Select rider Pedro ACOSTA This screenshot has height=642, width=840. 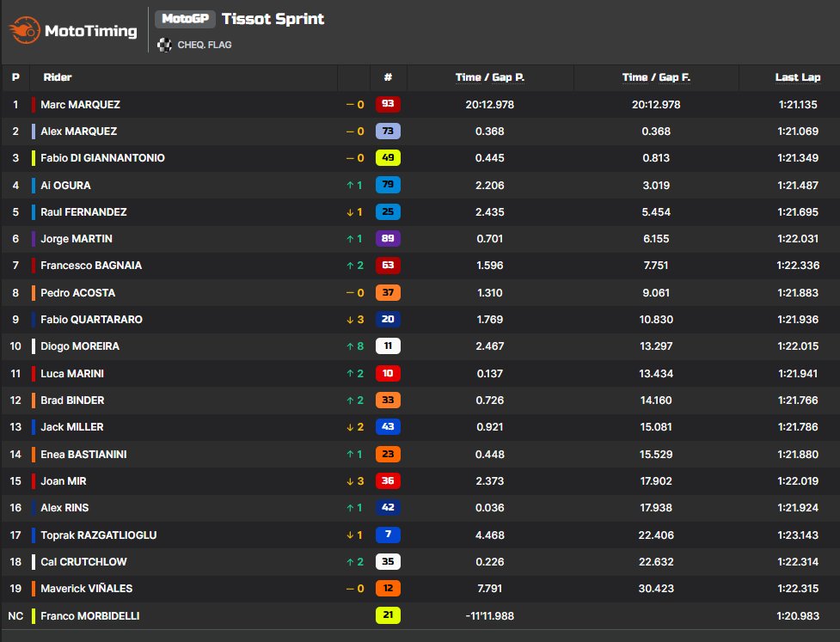pyautogui.click(x=77, y=293)
